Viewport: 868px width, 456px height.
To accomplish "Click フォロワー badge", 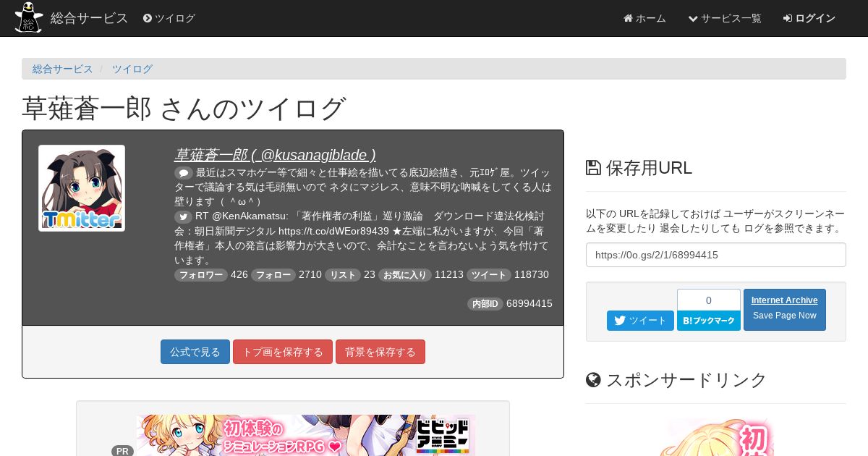I will (201, 275).
